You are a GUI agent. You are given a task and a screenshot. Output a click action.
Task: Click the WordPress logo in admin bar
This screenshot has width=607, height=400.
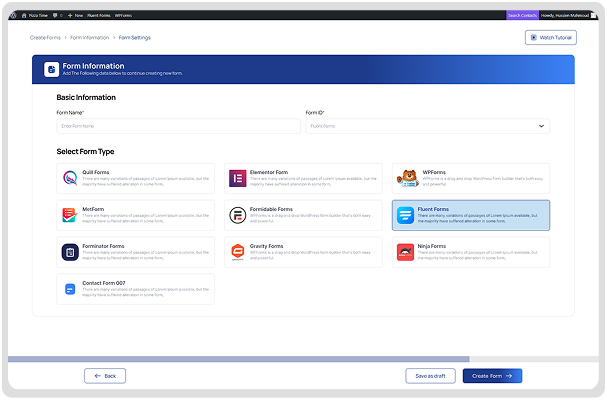point(14,15)
